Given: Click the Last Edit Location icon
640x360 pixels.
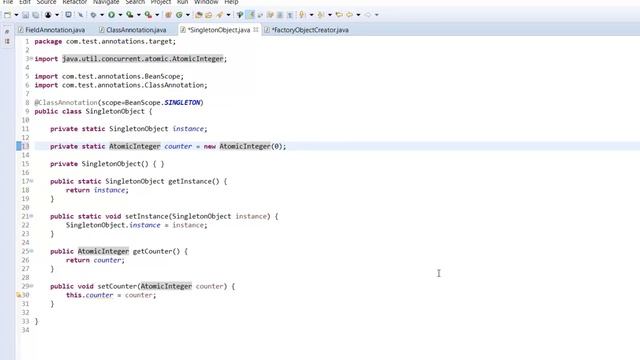Looking at the screenshot, I should 339,15.
